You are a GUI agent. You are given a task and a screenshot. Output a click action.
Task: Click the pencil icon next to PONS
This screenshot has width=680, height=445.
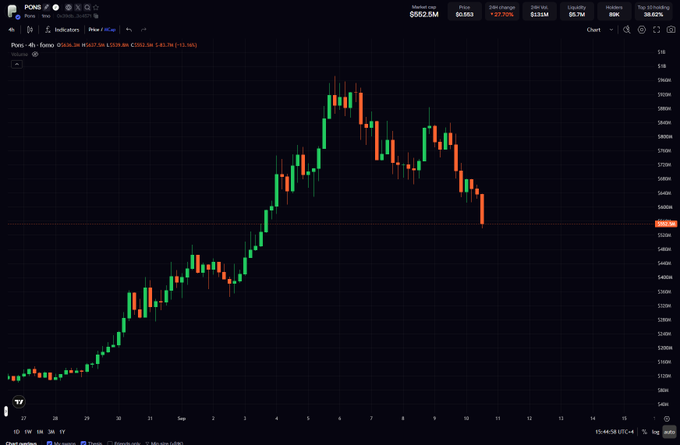[x=46, y=7]
